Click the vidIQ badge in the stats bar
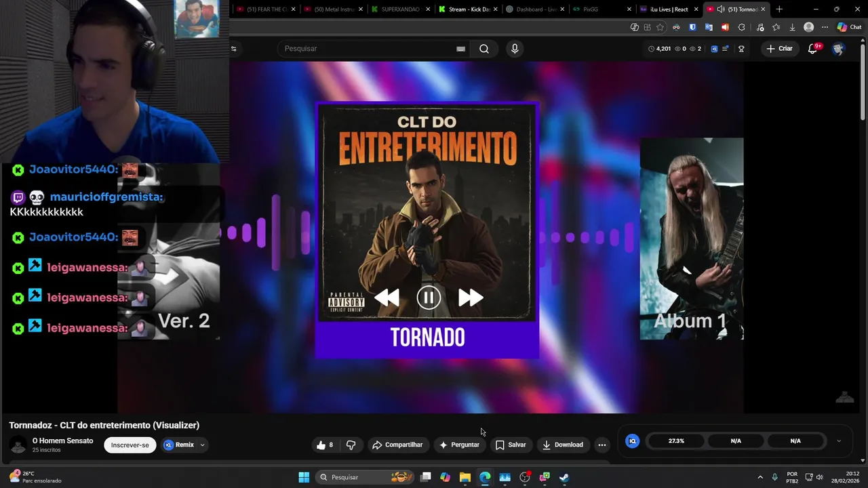868x488 pixels. [x=632, y=441]
